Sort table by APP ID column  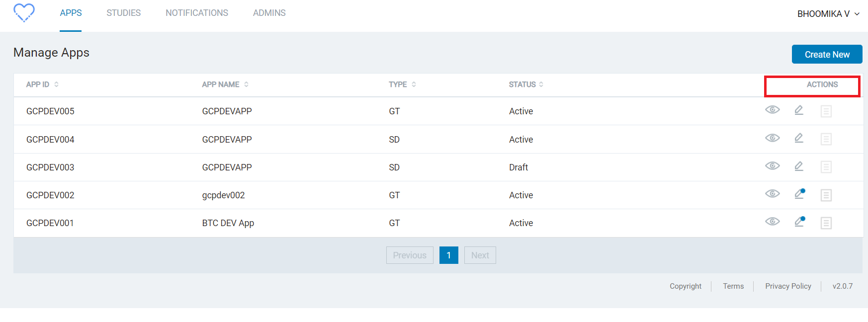click(x=42, y=84)
